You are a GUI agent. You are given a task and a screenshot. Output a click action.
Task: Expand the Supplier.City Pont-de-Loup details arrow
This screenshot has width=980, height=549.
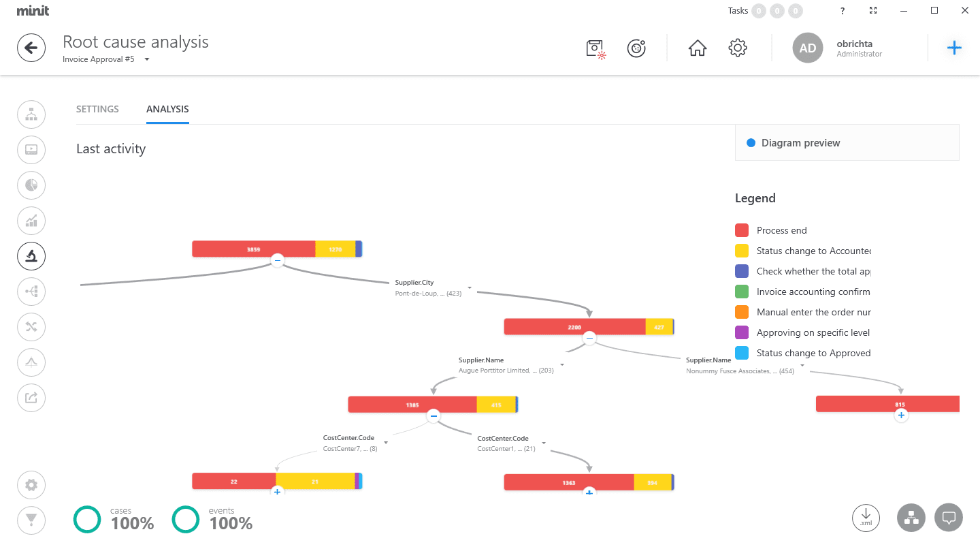point(469,288)
